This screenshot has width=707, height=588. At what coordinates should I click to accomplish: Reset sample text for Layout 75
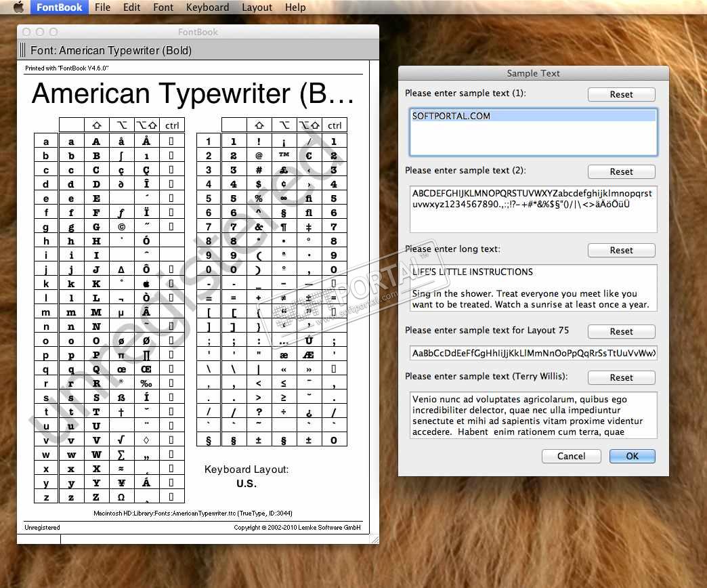tap(621, 331)
